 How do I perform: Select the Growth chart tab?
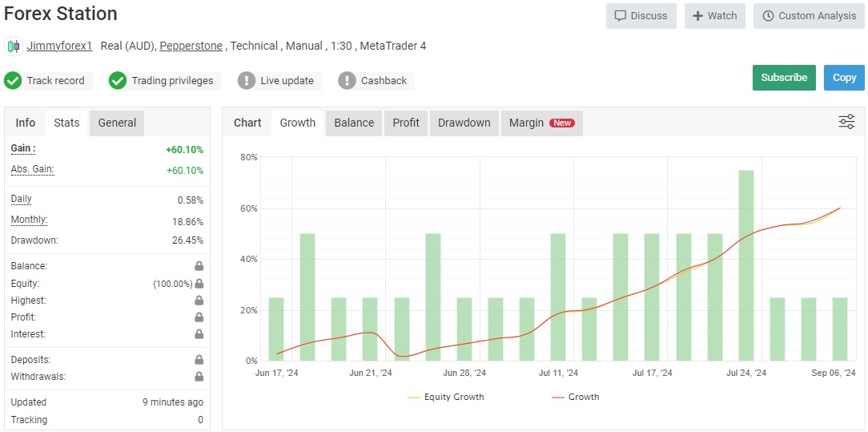pos(298,123)
